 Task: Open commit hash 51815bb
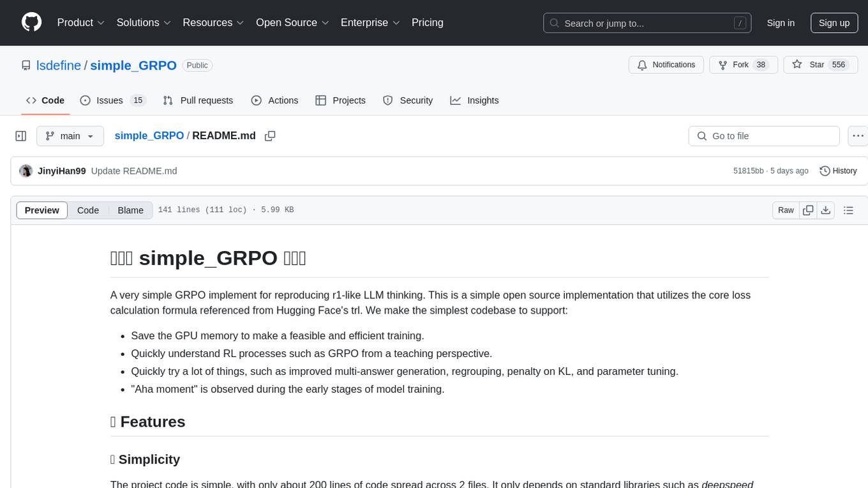pos(749,171)
